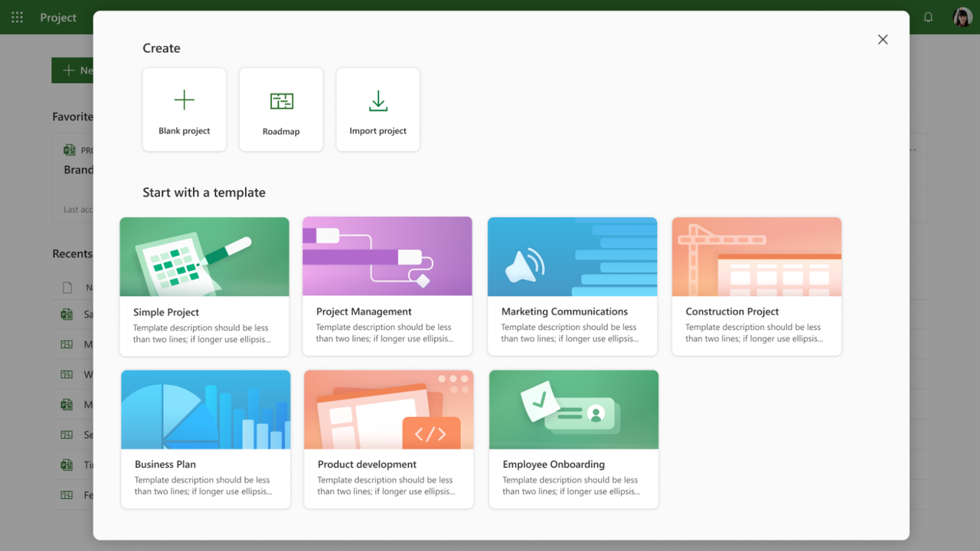Open the Project Management template
Screen dimensions: 980x551
tap(387, 285)
